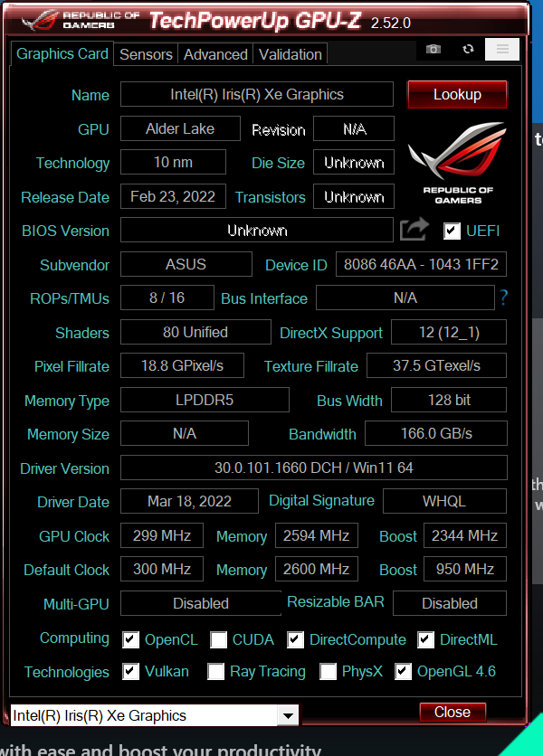Toggle the Ray Tracing checkbox
543x756 pixels.
click(215, 672)
